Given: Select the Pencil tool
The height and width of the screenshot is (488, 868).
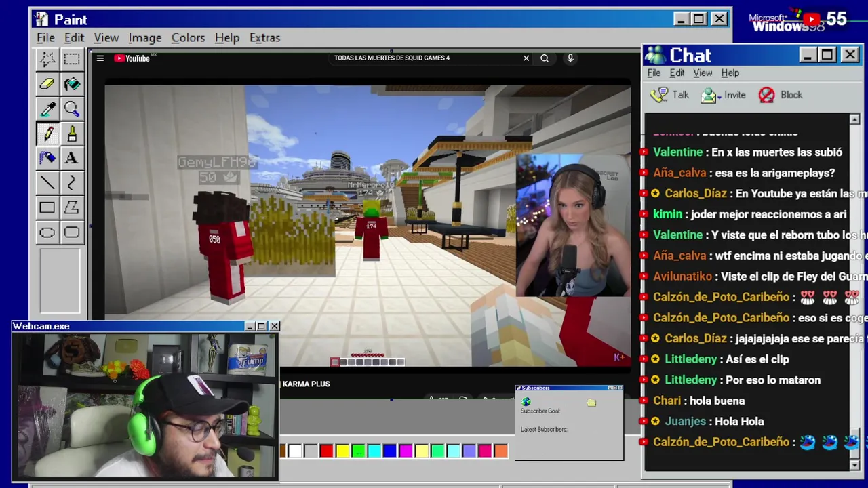Looking at the screenshot, I should tap(47, 134).
